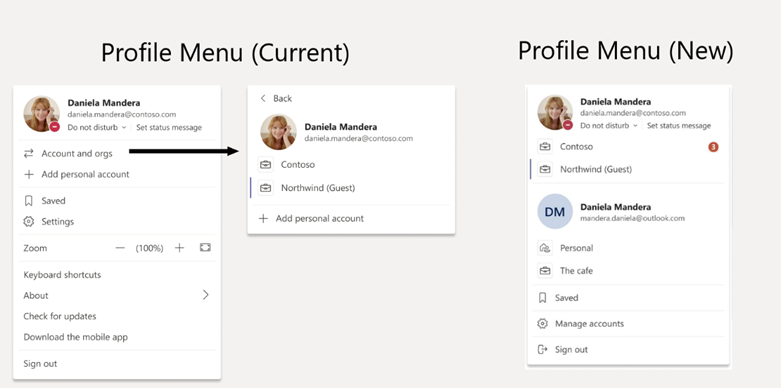The image size is (781, 388).
Task: Click the zoom in plus icon
Action: tap(179, 248)
